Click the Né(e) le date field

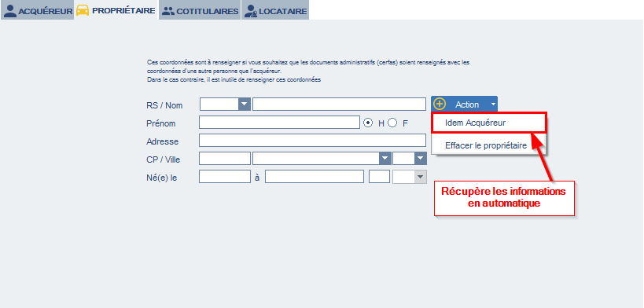(x=225, y=177)
